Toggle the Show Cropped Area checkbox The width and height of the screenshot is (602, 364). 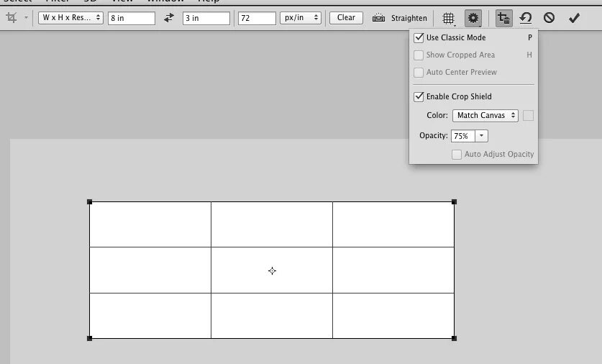click(x=419, y=55)
